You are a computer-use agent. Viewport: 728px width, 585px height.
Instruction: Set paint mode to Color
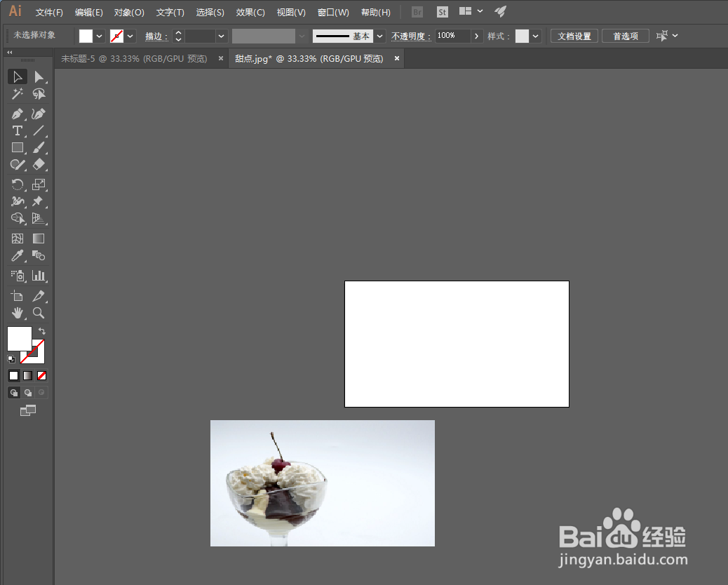tap(14, 375)
